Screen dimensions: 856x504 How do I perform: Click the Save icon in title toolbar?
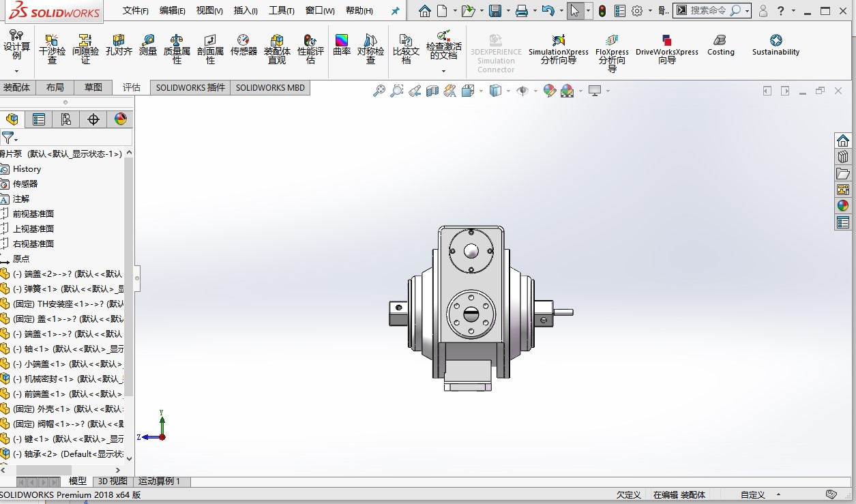(495, 11)
